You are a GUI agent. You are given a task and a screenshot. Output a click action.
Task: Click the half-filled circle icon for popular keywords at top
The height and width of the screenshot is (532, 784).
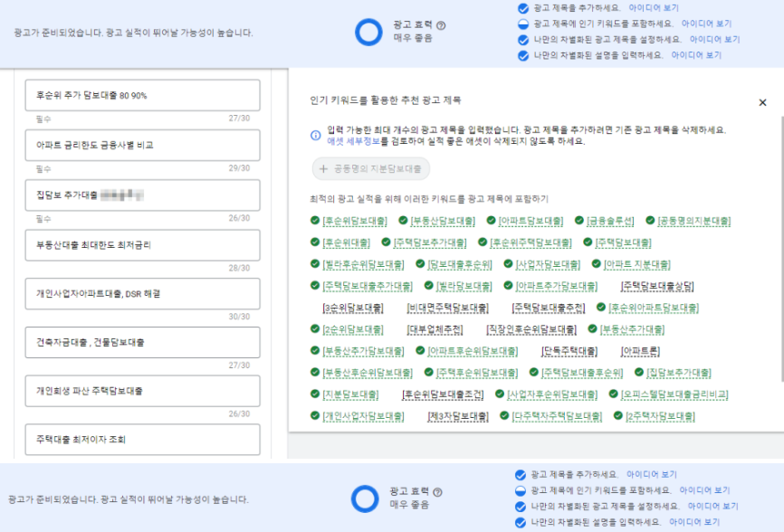tap(523, 24)
